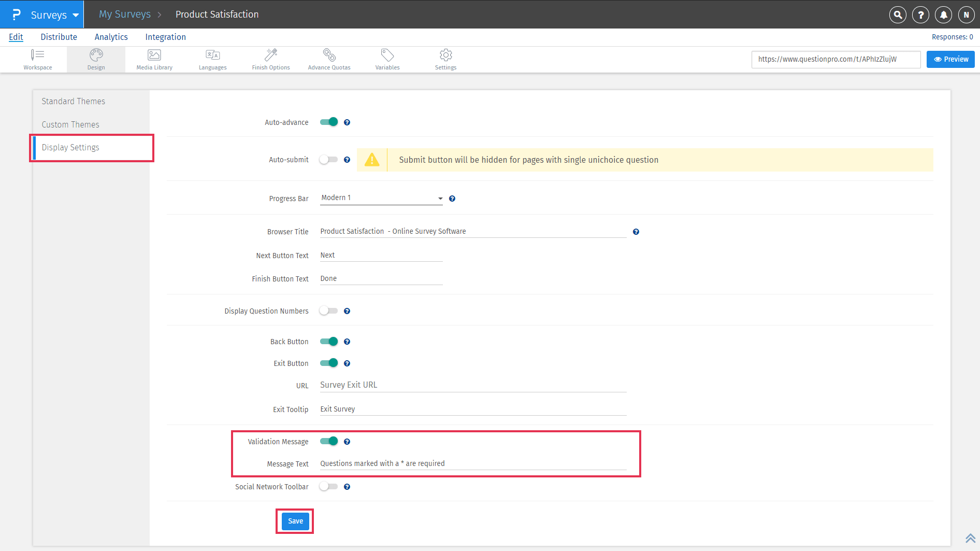Turn on Display Question Numbers toggle
Image resolution: width=980 pixels, height=551 pixels.
pyautogui.click(x=328, y=311)
